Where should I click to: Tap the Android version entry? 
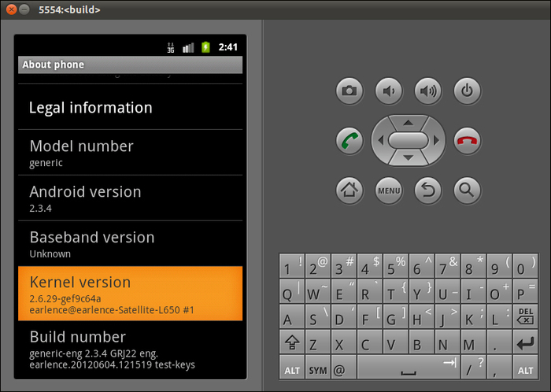coord(130,198)
